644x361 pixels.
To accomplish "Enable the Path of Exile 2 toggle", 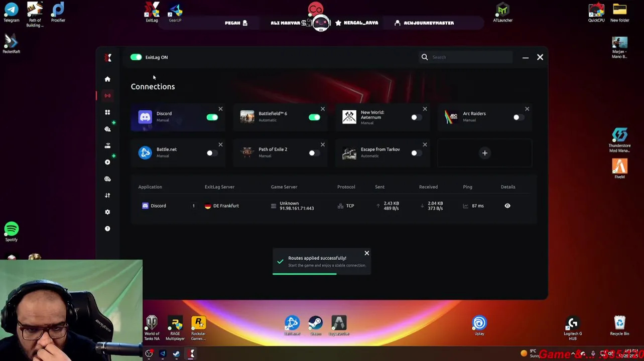I will click(314, 153).
